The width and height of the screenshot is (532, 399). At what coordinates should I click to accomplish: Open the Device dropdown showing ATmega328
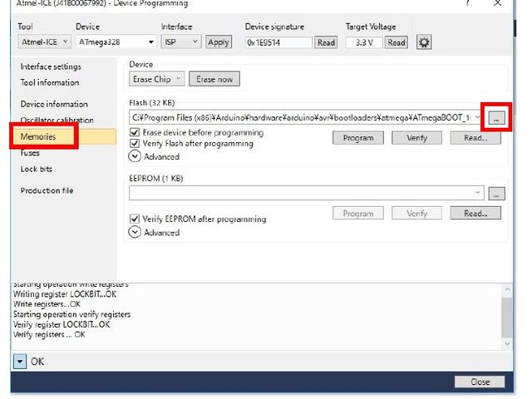click(x=116, y=42)
